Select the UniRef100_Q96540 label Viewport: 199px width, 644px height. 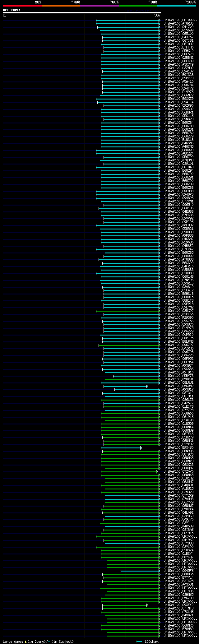(x=178, y=205)
